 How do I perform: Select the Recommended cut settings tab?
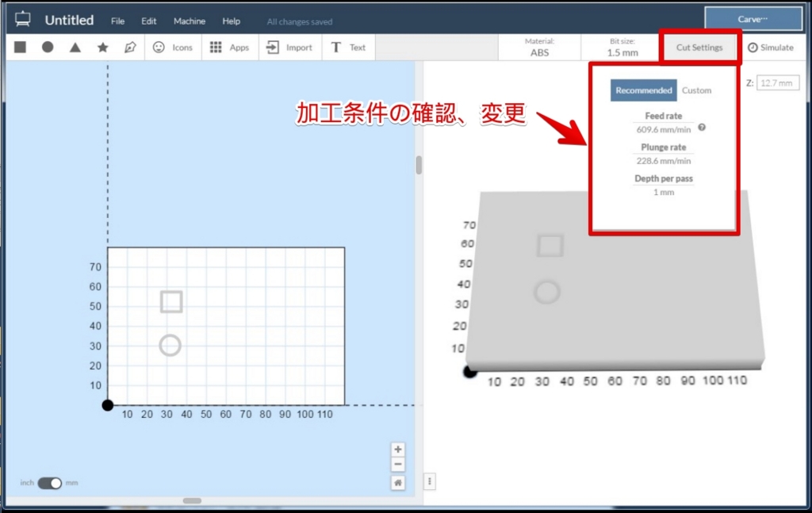click(643, 90)
